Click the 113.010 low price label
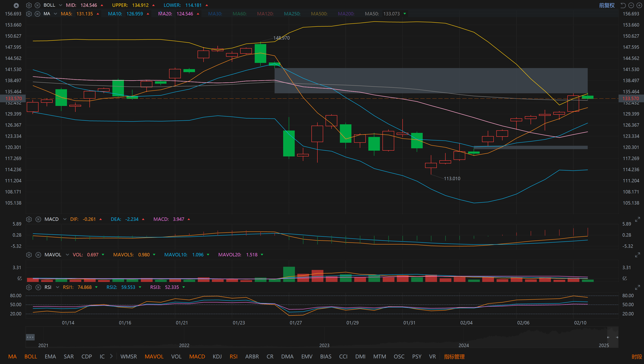The height and width of the screenshot is (364, 644). coord(452,179)
